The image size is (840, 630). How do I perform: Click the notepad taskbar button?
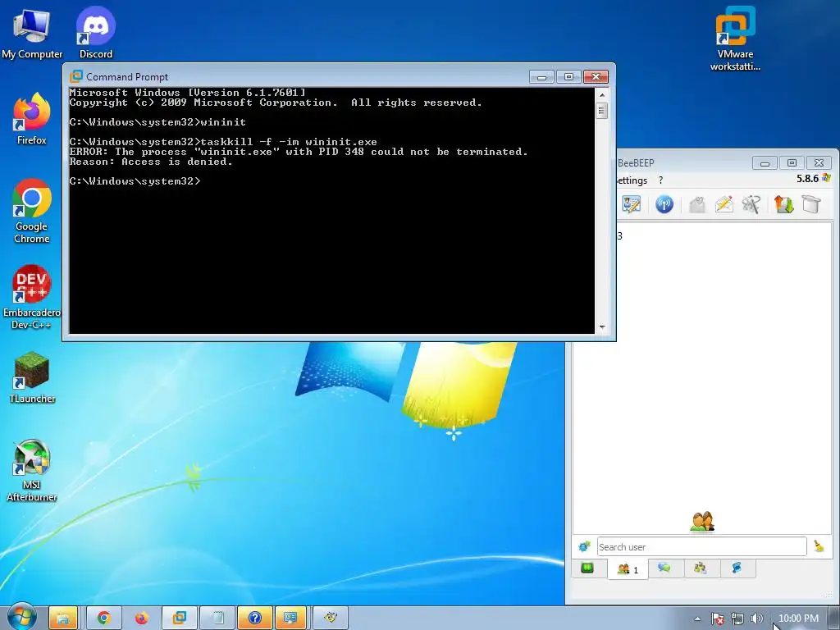tap(217, 618)
